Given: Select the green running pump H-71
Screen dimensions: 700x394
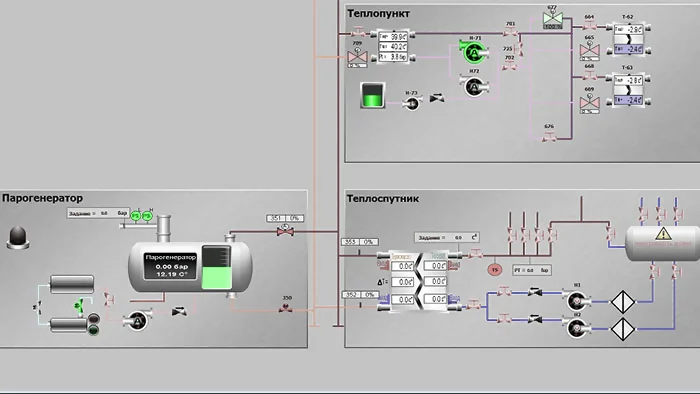Looking at the screenshot, I should 473,52.
